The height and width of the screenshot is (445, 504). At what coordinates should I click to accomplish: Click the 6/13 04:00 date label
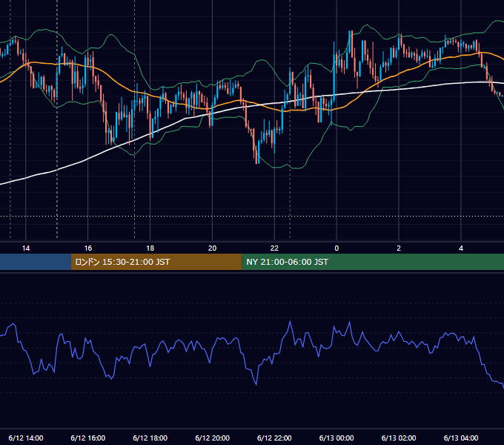coord(461,438)
